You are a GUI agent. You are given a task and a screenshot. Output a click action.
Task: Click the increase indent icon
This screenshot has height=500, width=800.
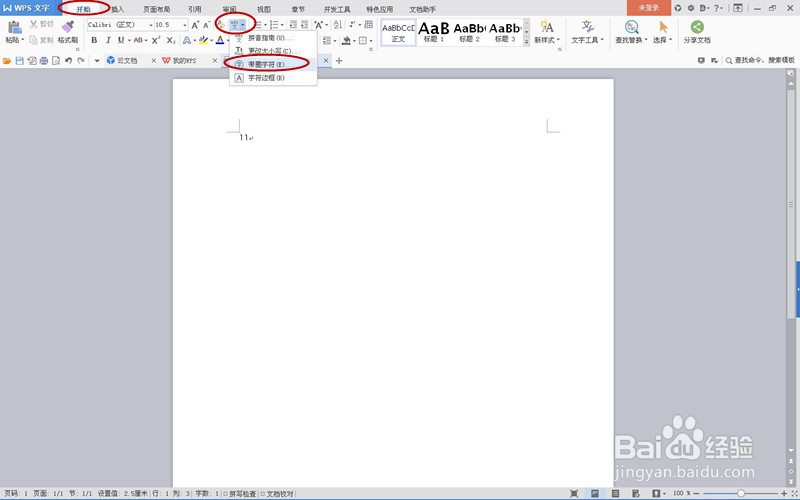coord(305,24)
